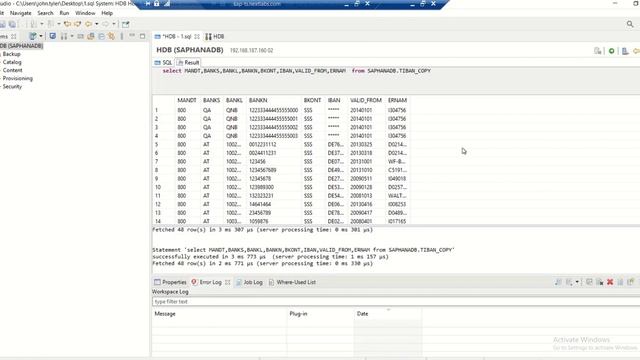The width and height of the screenshot is (640, 360).
Task: Click the ERNAM column header
Action: (398, 100)
